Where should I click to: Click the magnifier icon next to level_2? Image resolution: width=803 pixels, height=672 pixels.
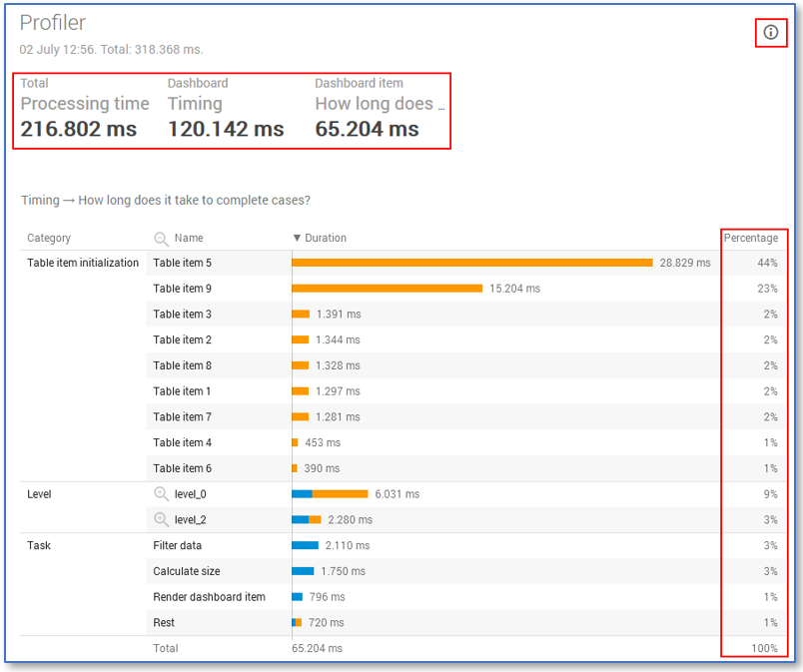[x=161, y=520]
